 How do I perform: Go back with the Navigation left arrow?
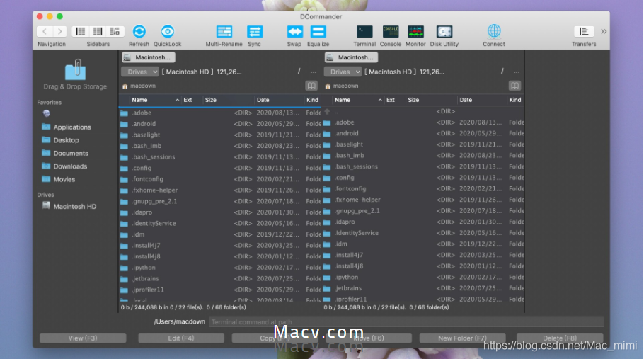coord(45,32)
